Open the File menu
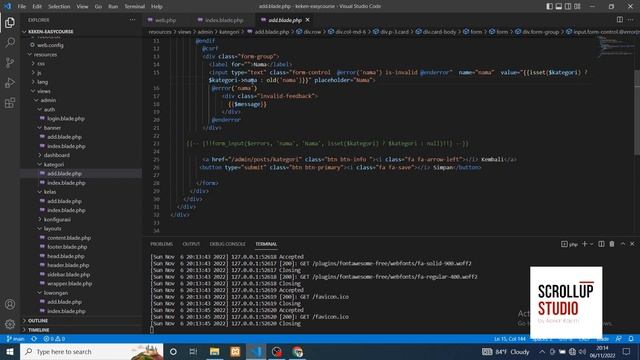 22,6
